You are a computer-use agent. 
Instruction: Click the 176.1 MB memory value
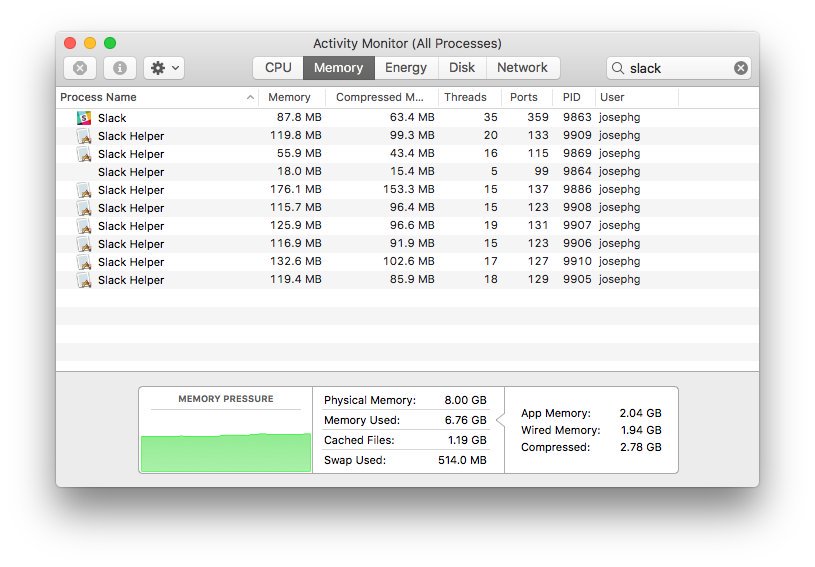pos(296,189)
